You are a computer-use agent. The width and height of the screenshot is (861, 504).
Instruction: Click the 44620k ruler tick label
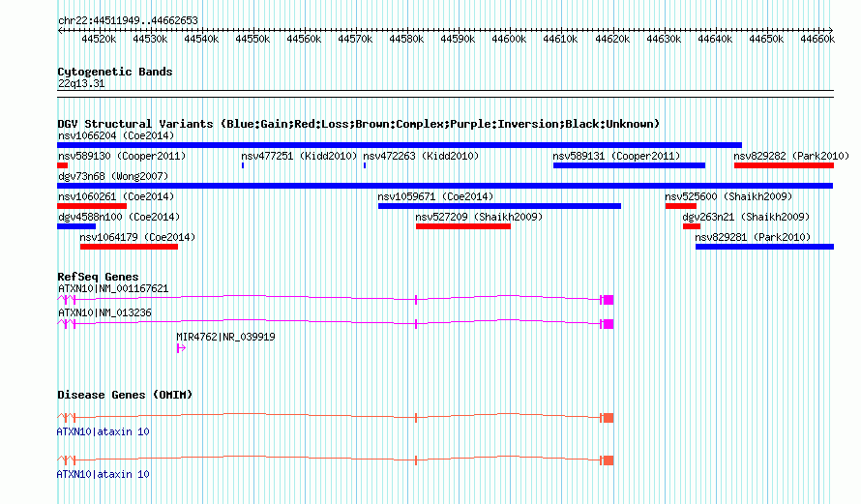[x=612, y=39]
